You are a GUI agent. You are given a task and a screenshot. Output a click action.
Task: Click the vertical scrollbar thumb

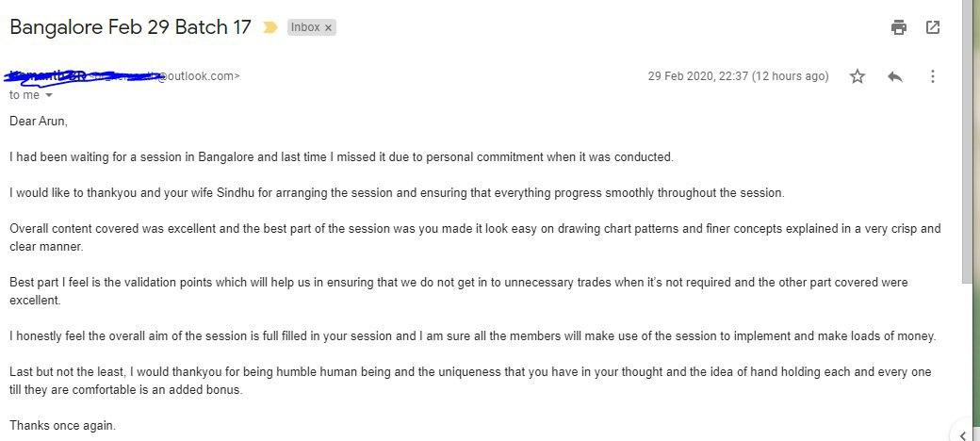click(968, 140)
